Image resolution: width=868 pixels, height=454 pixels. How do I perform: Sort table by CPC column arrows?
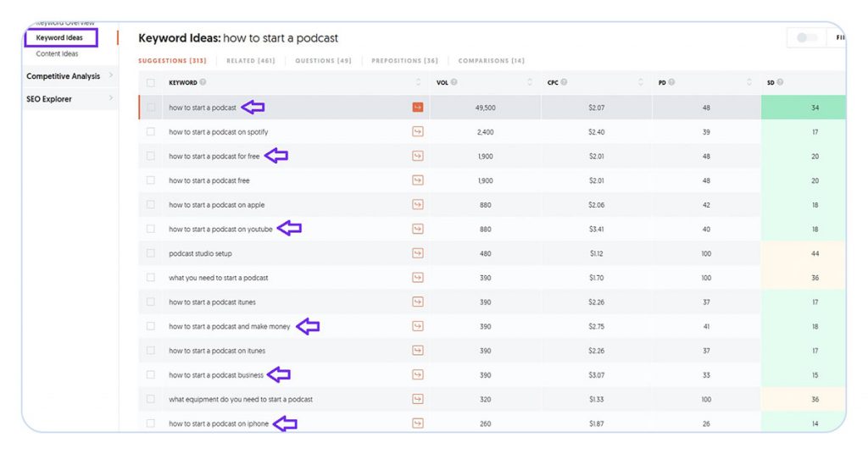tap(641, 82)
